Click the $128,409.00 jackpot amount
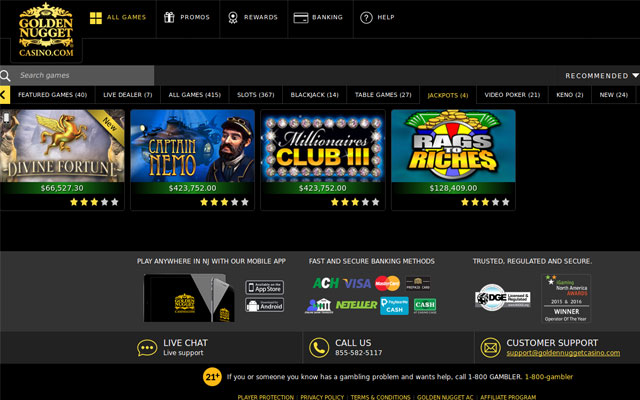The width and height of the screenshot is (640, 400). click(453, 188)
